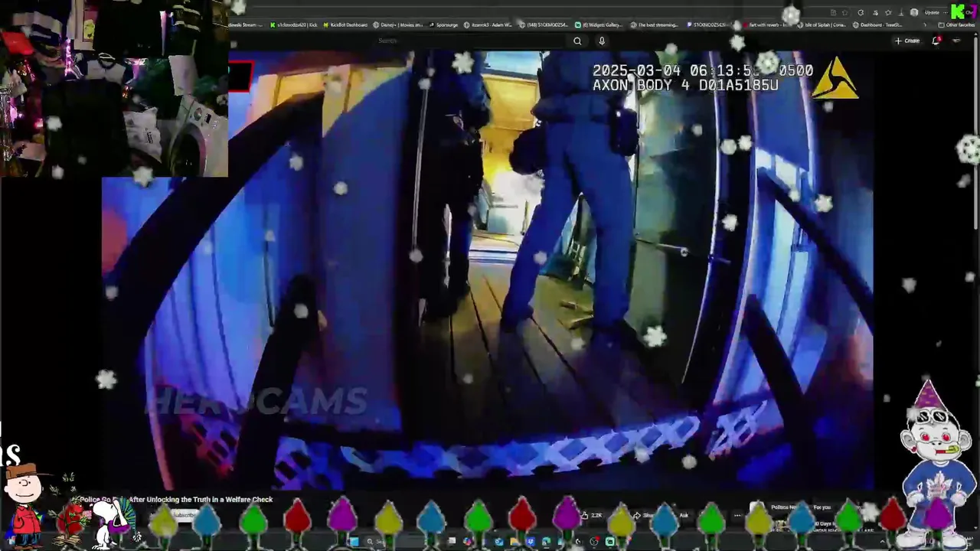Open YouTube notifications bell
Screen dimensions: 980x551
pyautogui.click(x=936, y=41)
